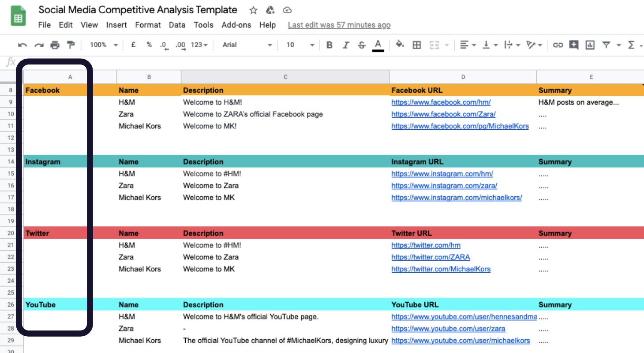
Task: Toggle Italic formatting
Action: 345,45
